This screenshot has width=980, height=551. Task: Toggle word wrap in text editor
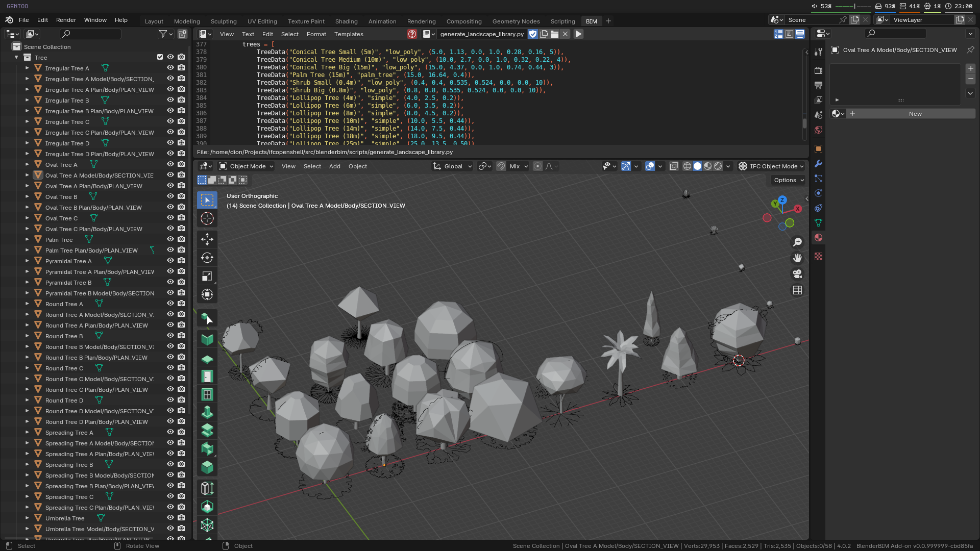(x=789, y=34)
